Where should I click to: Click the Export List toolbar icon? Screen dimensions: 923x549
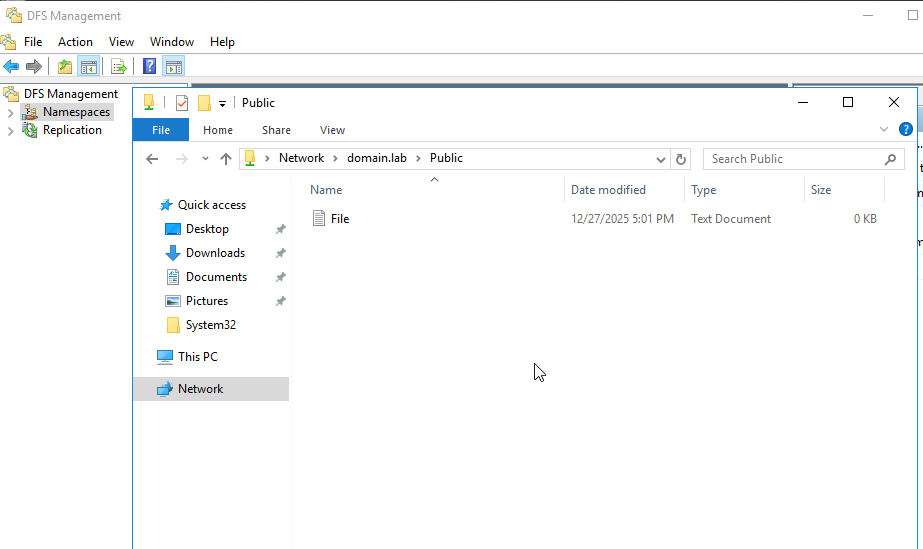[x=119, y=67]
